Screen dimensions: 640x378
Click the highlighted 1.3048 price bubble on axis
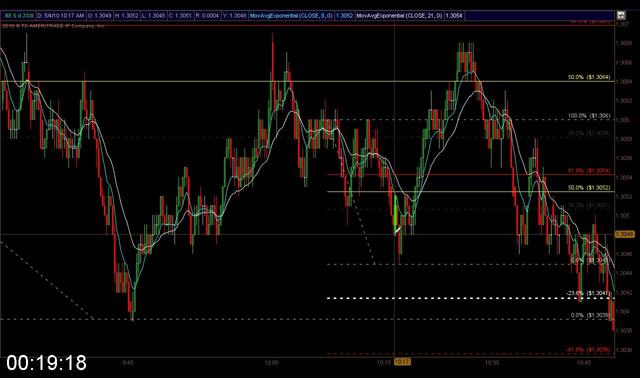pyautogui.click(x=624, y=234)
